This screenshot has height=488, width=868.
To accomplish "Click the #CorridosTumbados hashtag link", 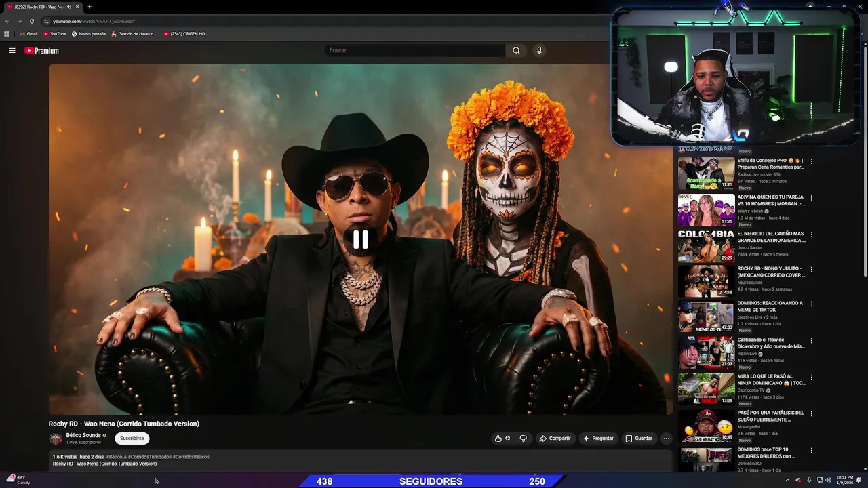I will [150, 457].
